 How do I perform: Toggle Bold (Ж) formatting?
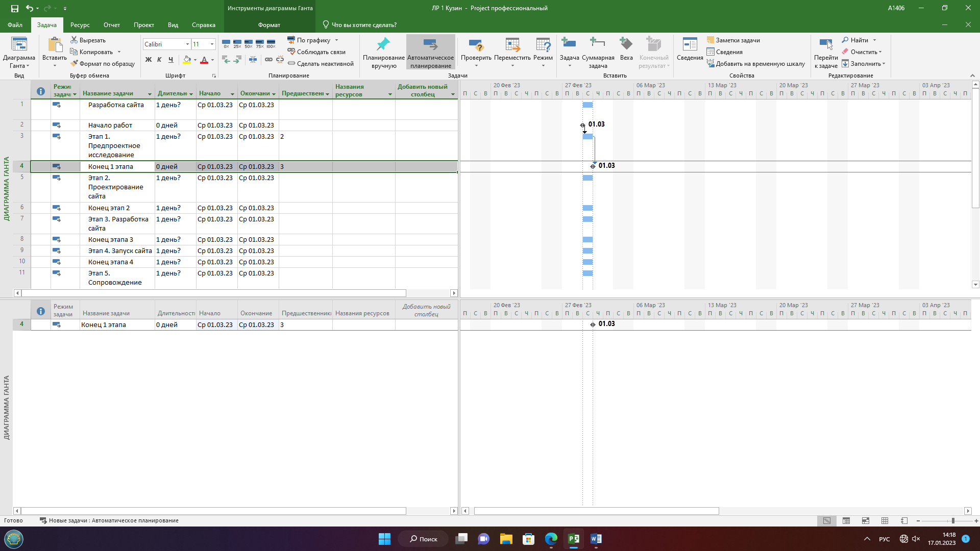pyautogui.click(x=149, y=60)
